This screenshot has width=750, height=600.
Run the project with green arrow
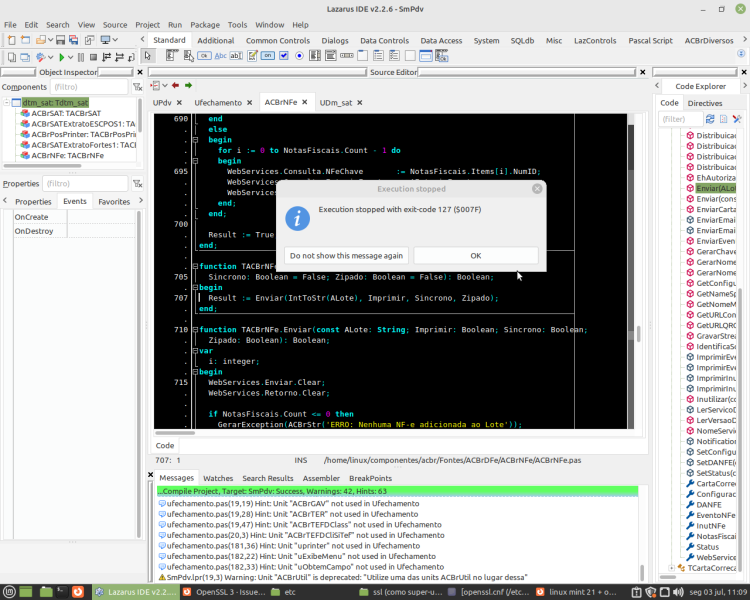tap(61, 57)
